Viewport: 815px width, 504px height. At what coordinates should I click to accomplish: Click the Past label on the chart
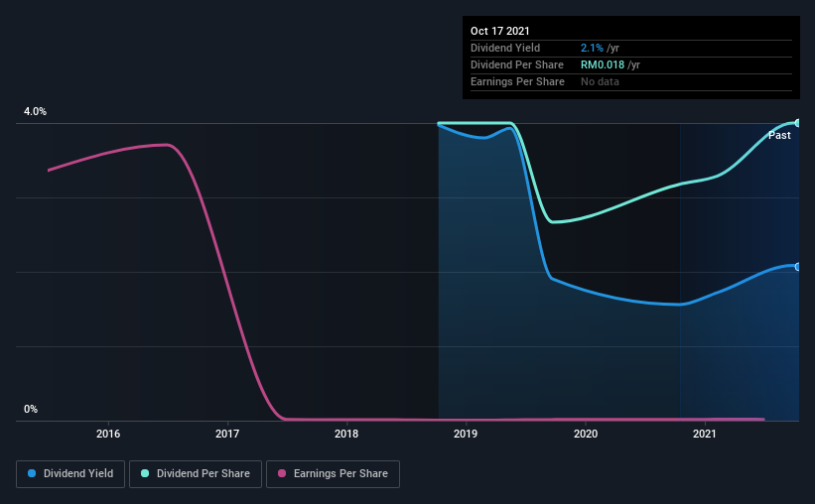[779, 136]
